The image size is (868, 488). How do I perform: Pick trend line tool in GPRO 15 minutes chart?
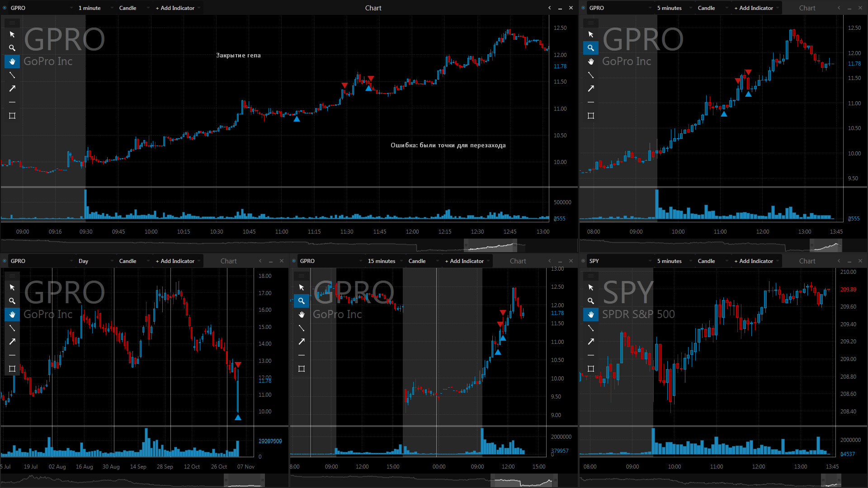[302, 328]
